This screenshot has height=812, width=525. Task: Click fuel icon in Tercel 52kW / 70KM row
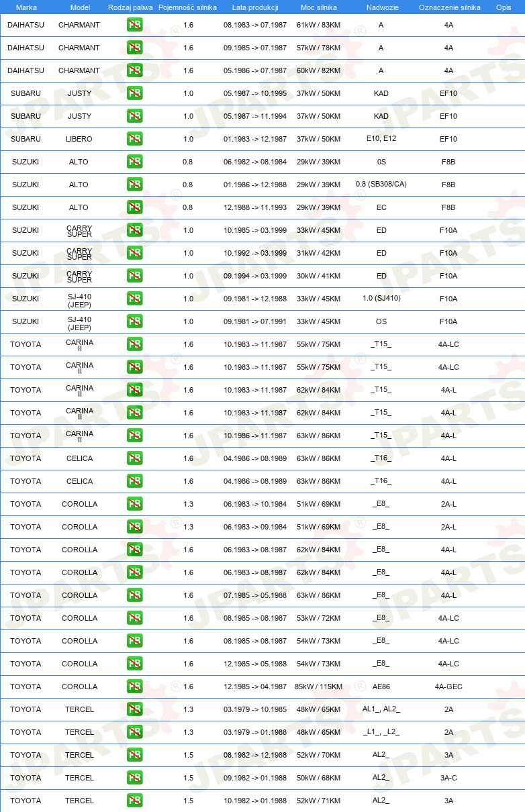pyautogui.click(x=134, y=755)
